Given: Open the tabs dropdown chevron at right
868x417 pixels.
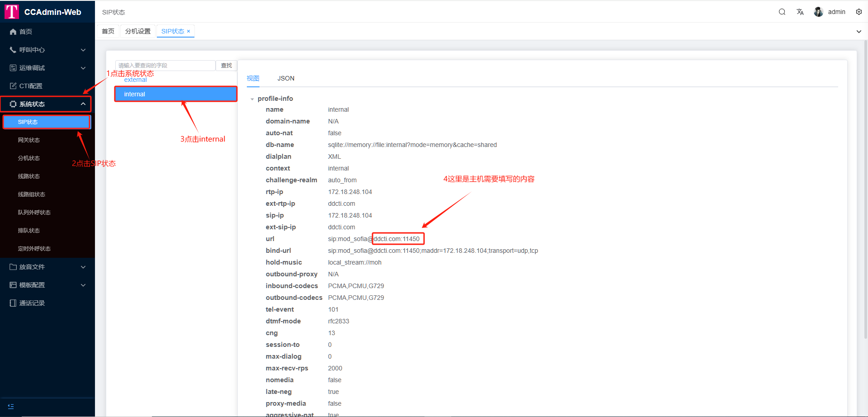Looking at the screenshot, I should pyautogui.click(x=859, y=32).
